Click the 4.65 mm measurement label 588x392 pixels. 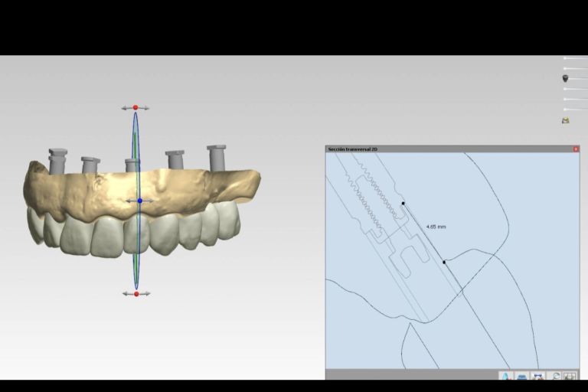click(x=436, y=227)
